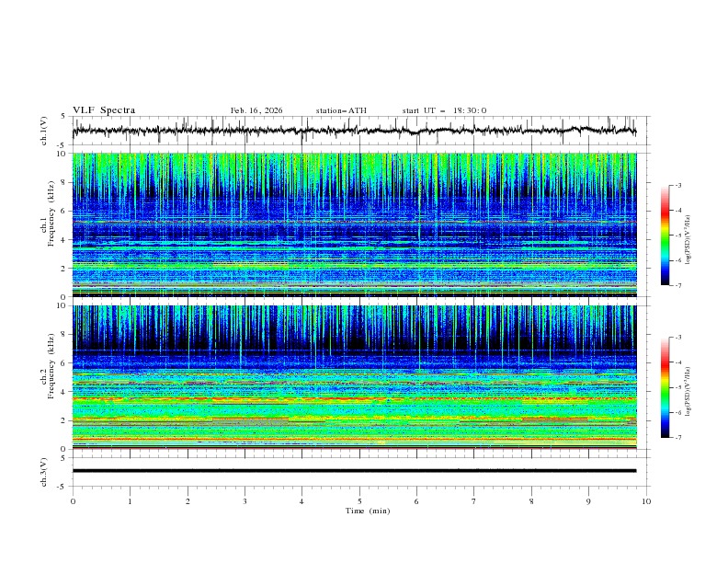Image resolution: width=728 pixels, height=563 pixels.
Task: Select the "start UT = 18:30:0" text
Action: (444, 110)
